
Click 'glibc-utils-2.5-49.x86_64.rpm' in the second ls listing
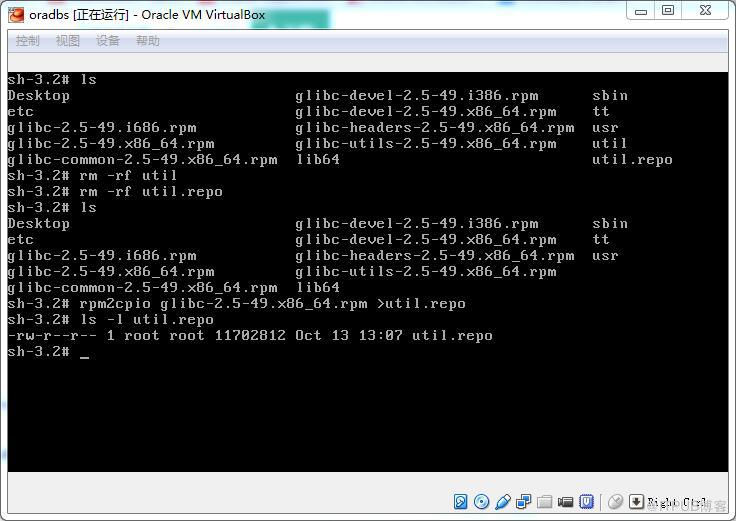tap(426, 272)
